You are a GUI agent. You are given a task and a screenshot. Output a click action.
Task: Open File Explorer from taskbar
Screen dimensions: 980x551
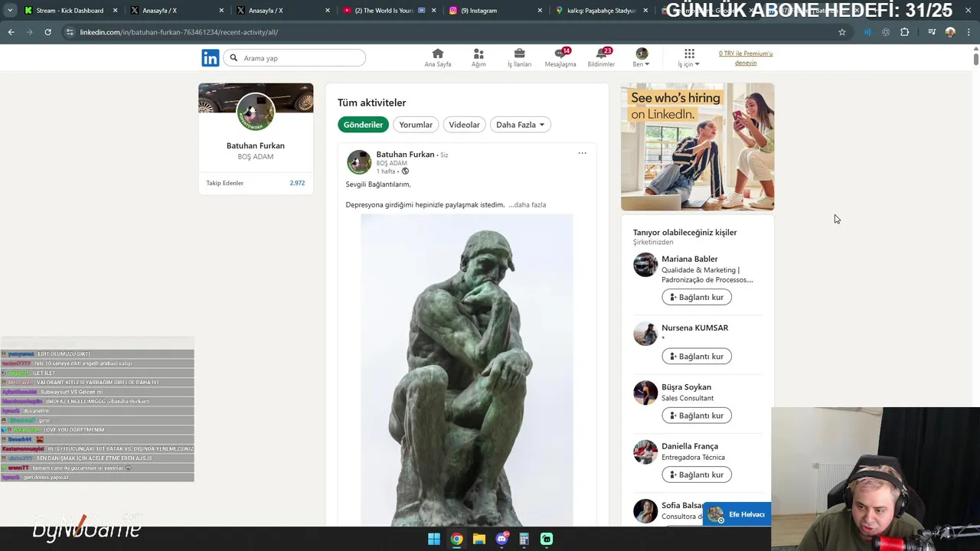click(479, 539)
